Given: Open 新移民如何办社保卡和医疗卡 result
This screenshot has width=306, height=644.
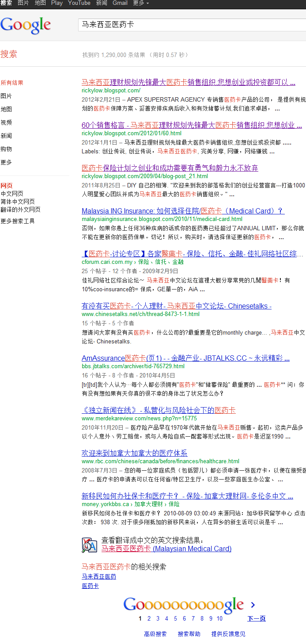Looking at the screenshot, I should [187, 496].
